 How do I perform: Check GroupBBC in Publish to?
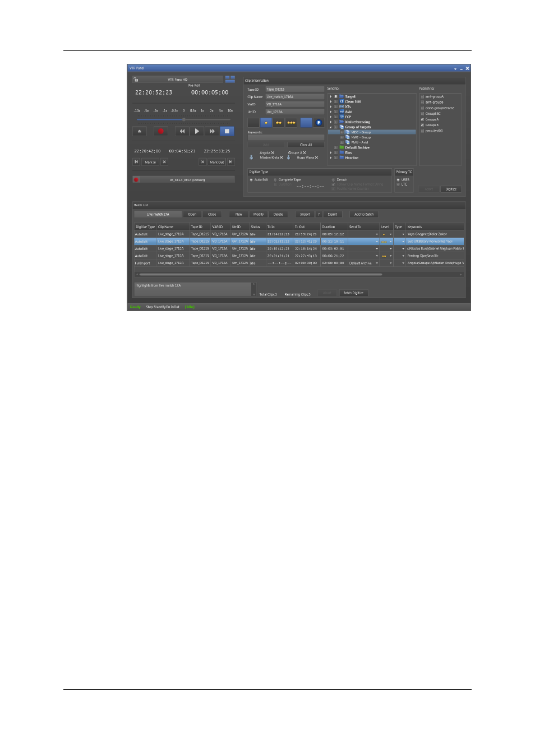(422, 114)
